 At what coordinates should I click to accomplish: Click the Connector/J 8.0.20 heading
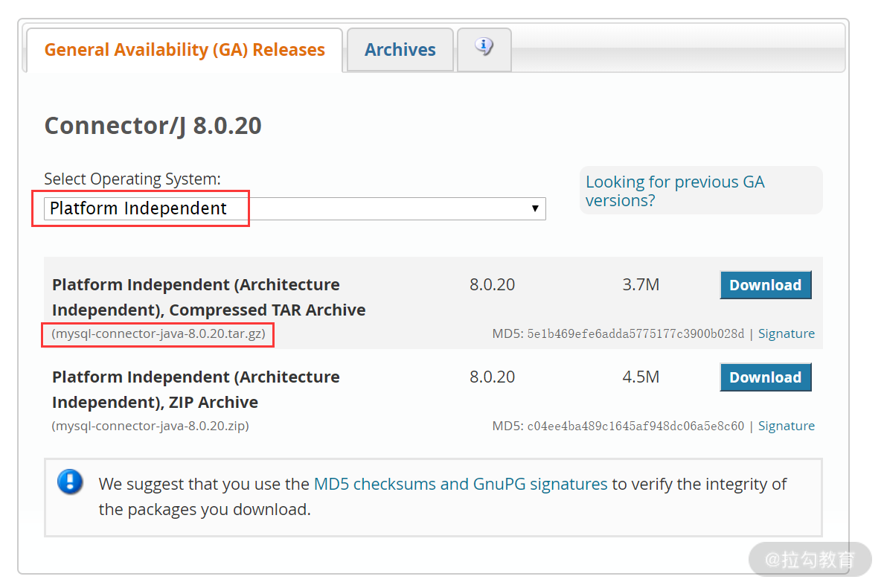tap(153, 126)
